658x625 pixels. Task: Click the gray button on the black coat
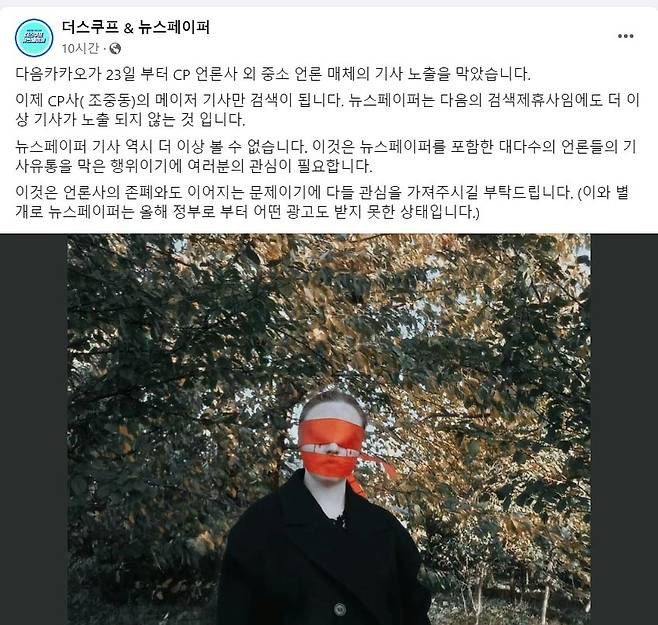click(x=340, y=608)
